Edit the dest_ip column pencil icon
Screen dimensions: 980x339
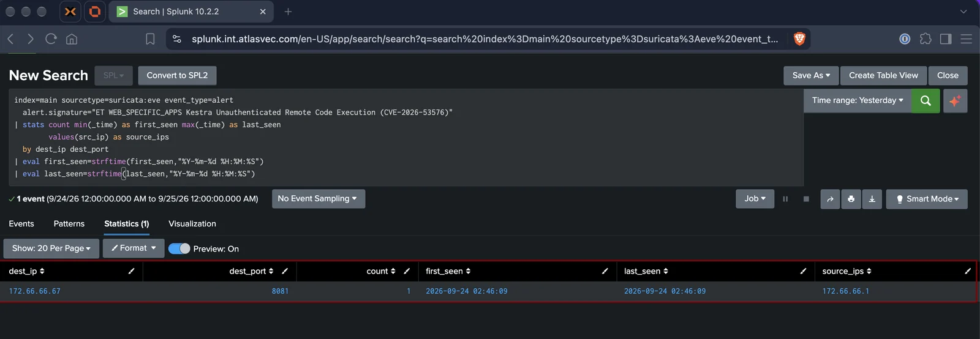point(131,271)
